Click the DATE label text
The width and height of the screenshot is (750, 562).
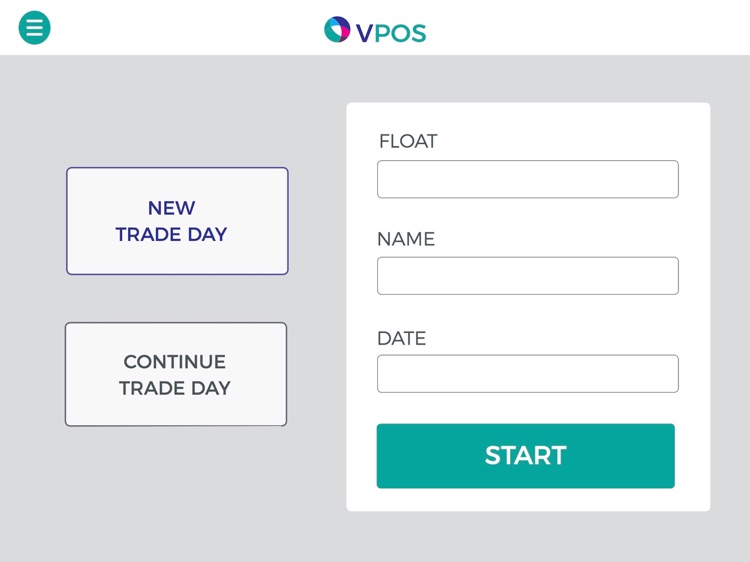(x=402, y=338)
